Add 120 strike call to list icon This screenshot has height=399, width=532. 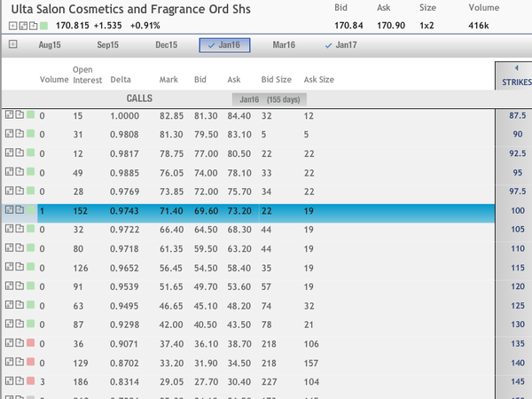(20, 286)
